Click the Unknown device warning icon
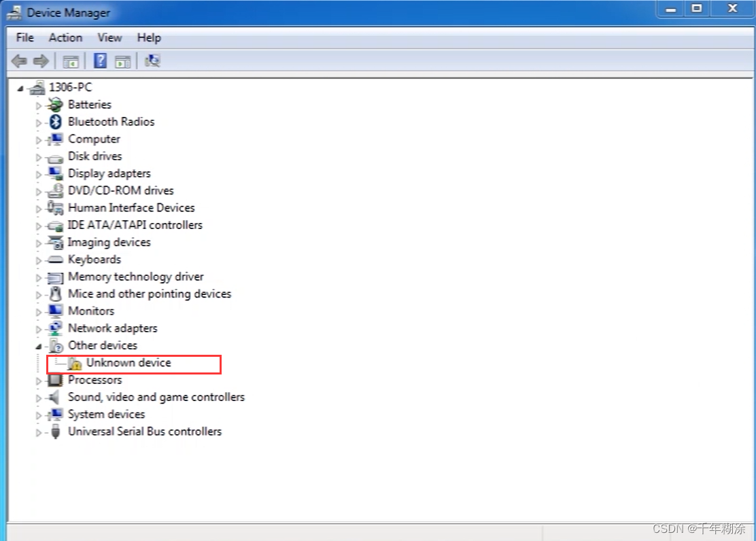 [x=75, y=364]
